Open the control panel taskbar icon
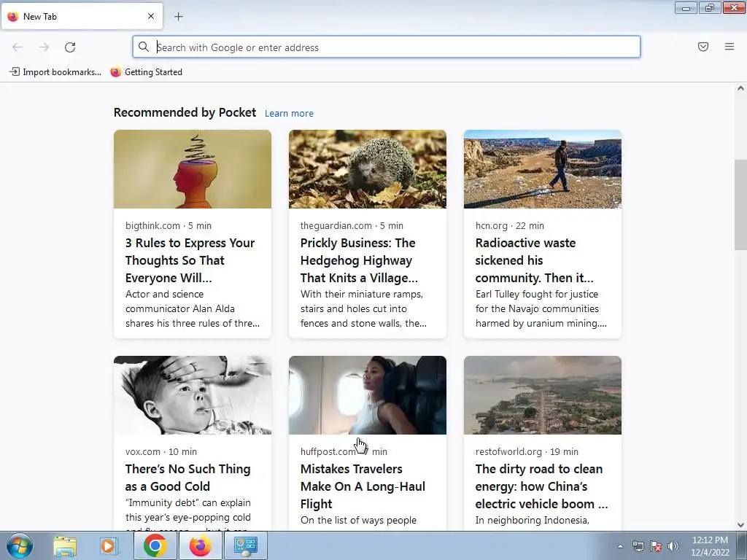This screenshot has width=747, height=560. [246, 545]
